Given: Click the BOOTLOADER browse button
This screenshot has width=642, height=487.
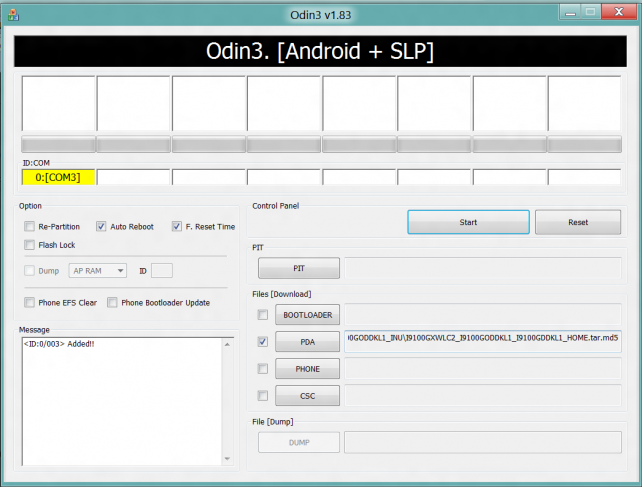Looking at the screenshot, I should (x=307, y=315).
